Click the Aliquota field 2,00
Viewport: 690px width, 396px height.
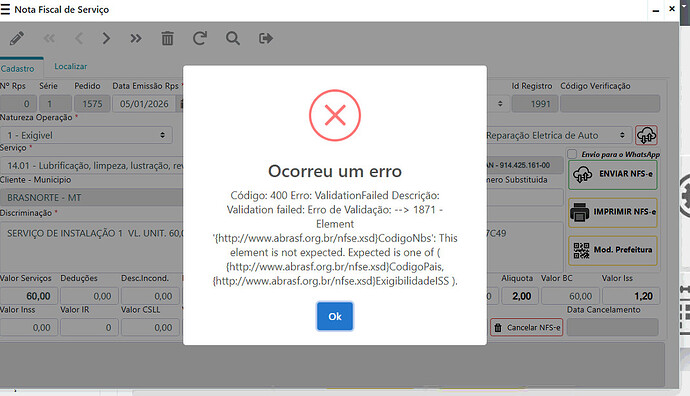click(x=520, y=296)
